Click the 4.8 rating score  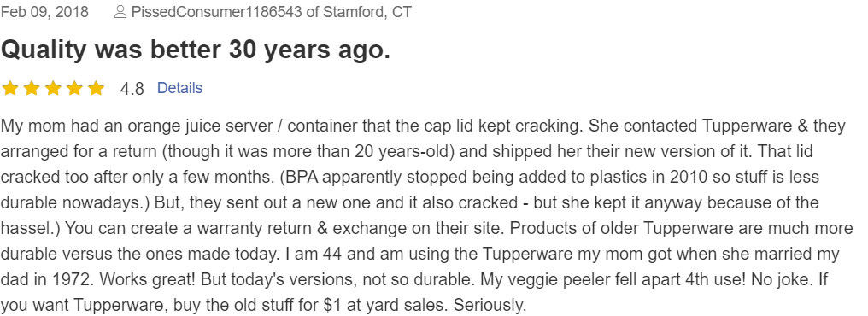[x=132, y=89]
